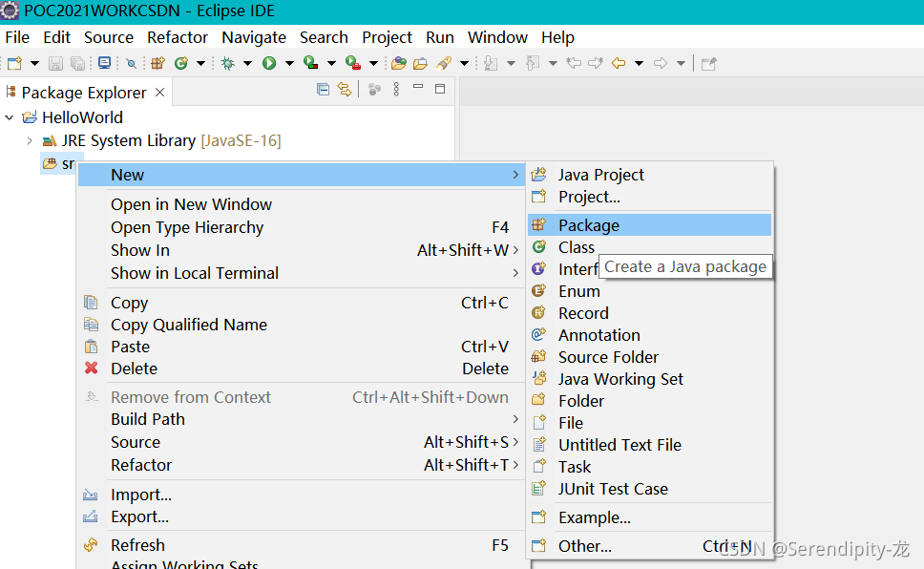924x569 pixels.
Task: Select Export... in the context menu
Action: pyautogui.click(x=301, y=516)
